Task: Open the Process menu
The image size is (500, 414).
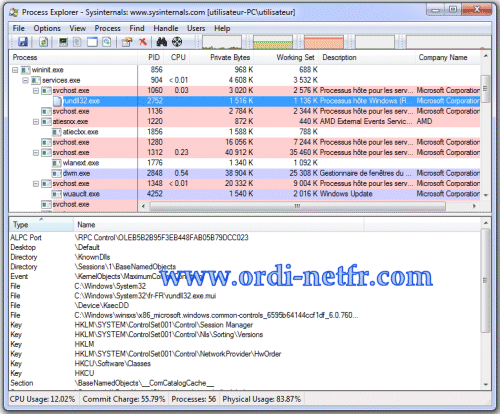Action: tap(107, 28)
